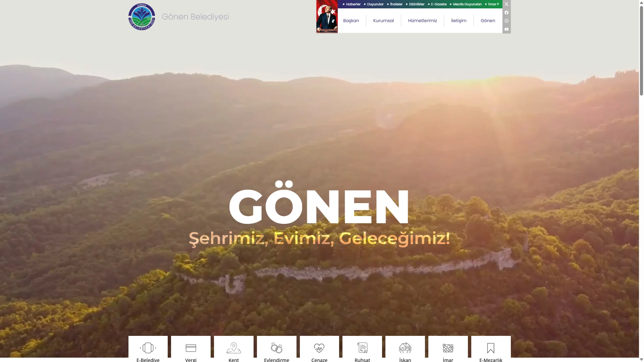Image resolution: width=644 pixels, height=362 pixels.
Task: Select the İmar map icon
Action: tap(448, 348)
